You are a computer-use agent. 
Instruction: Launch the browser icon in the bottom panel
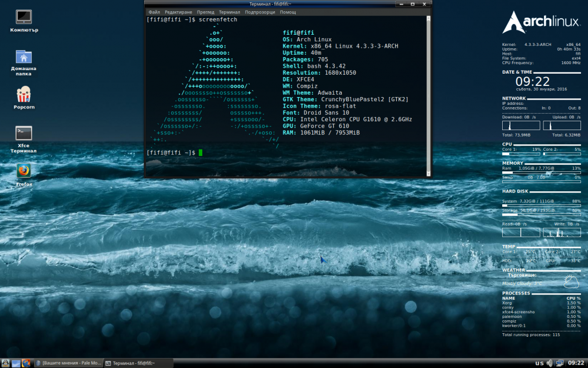click(26, 363)
